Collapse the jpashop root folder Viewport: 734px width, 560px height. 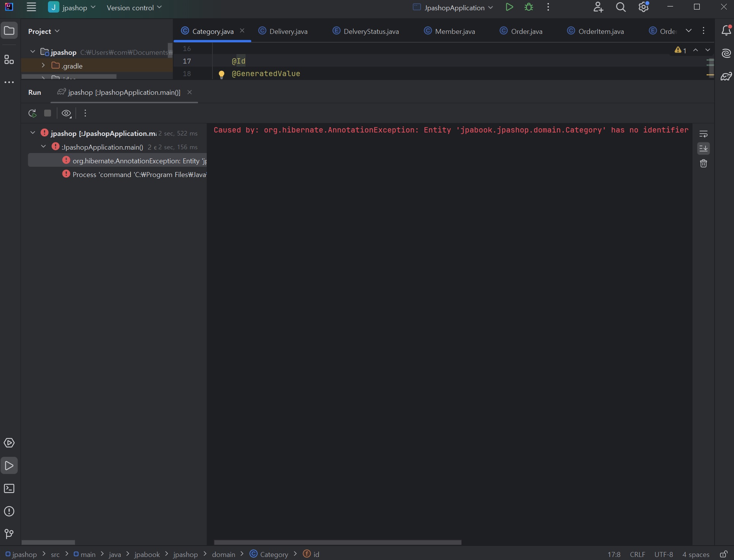click(x=33, y=51)
